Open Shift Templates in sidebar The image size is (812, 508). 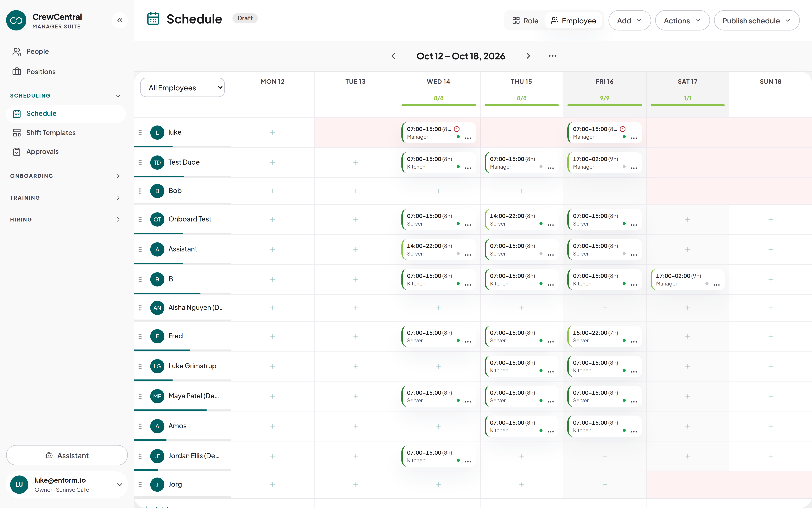[66, 133]
